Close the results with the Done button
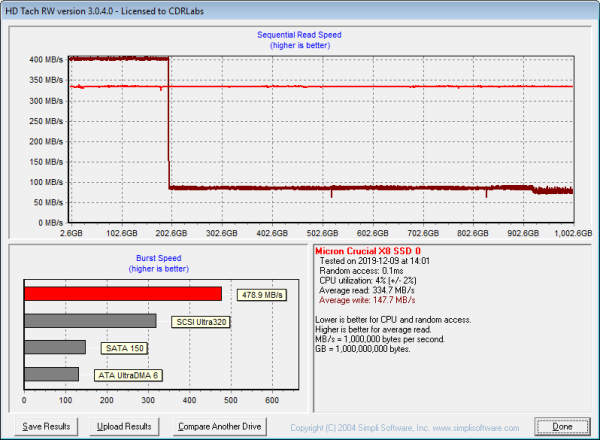The image size is (600, 440). pos(562,426)
